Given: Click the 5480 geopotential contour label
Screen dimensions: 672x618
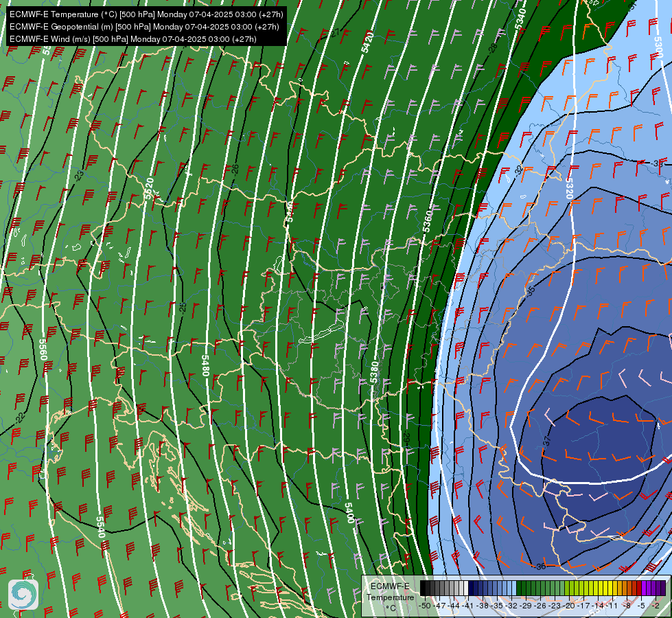Looking at the screenshot, I should [x=205, y=366].
